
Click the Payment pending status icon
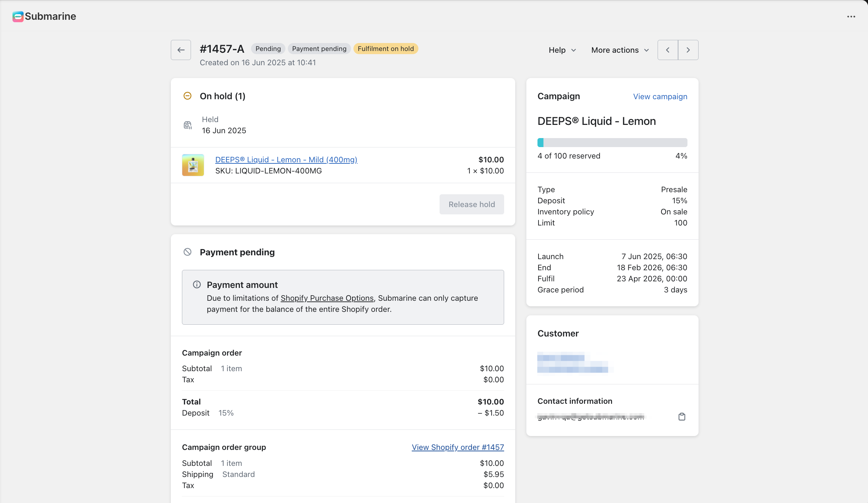(x=187, y=252)
